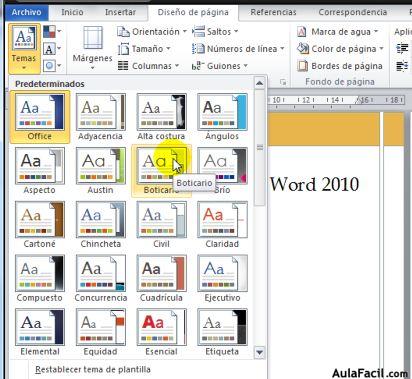Click the Bordes de página icon
The height and width of the screenshot is (379, 412).
pyautogui.click(x=302, y=66)
